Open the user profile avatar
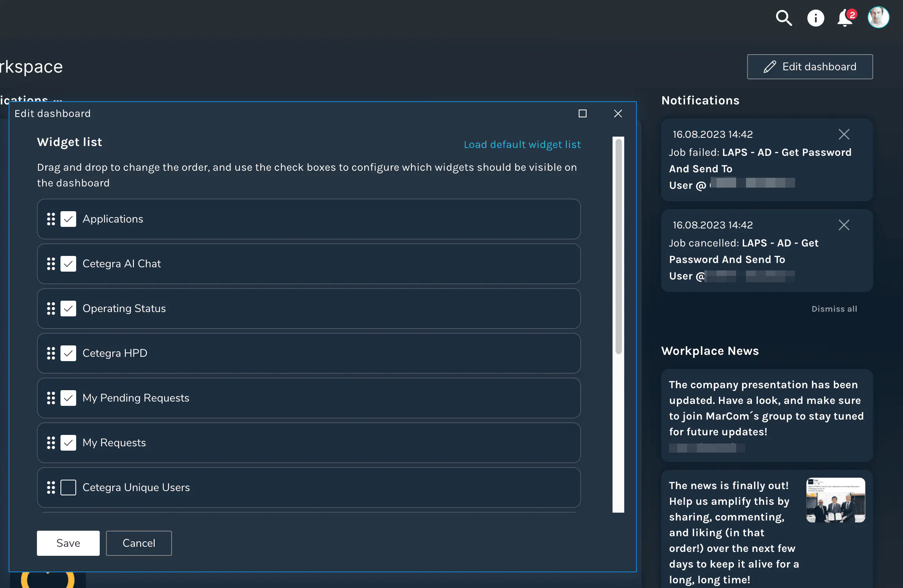Image resolution: width=903 pixels, height=588 pixels. (x=878, y=17)
